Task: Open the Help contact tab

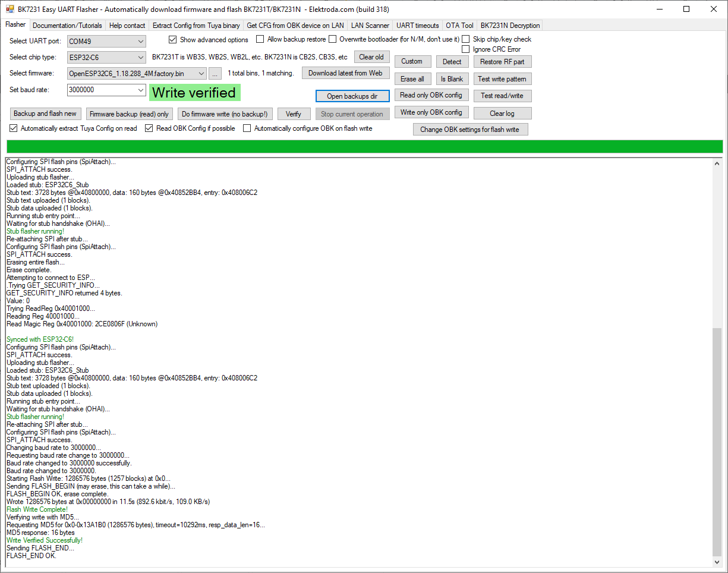Action: 127,26
